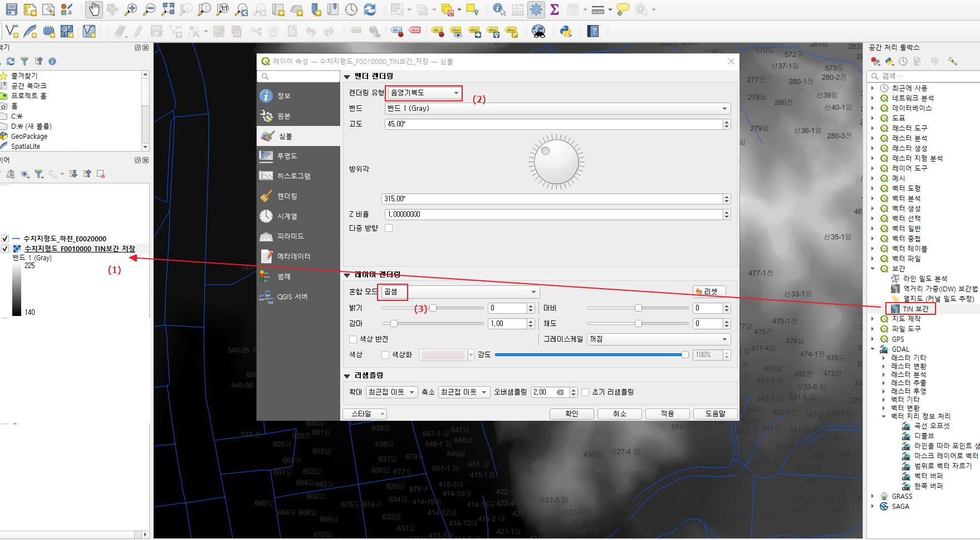Open the temporal controller clock icon
Image resolution: width=980 pixels, height=540 pixels.
351,9
